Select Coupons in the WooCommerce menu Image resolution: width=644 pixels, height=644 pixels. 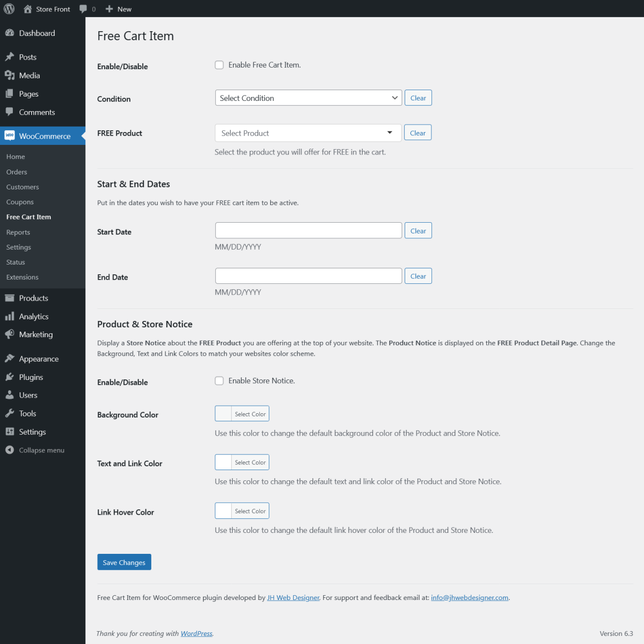20,201
